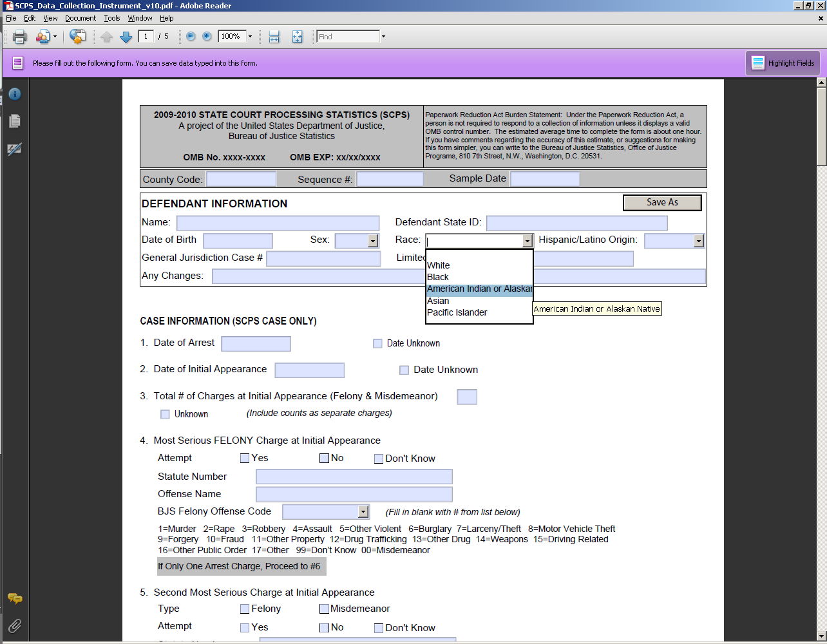Click the Date of Birth field
Screen dimensions: 827x644
[238, 241]
